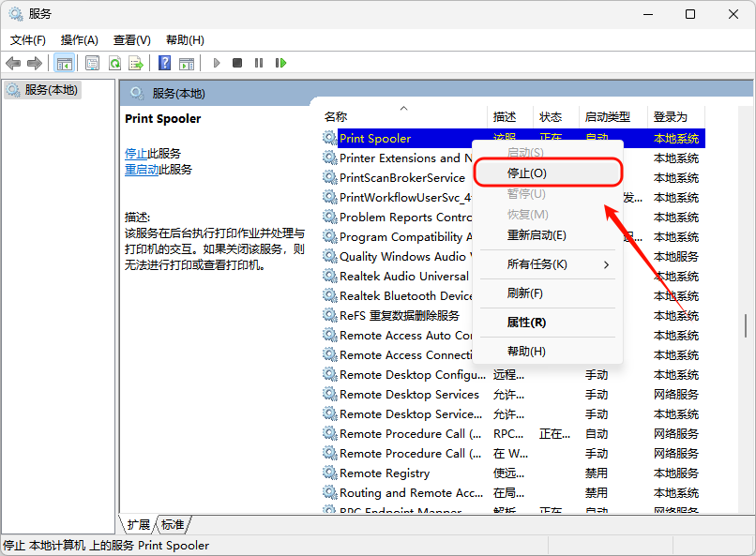Click the Restart Service toolbar icon
756x556 pixels.
click(280, 63)
